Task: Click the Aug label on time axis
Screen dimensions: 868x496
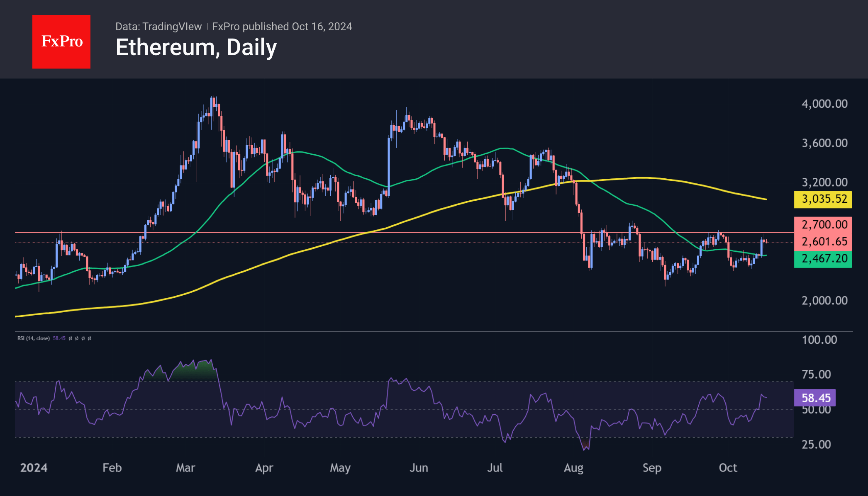Action: [573, 468]
